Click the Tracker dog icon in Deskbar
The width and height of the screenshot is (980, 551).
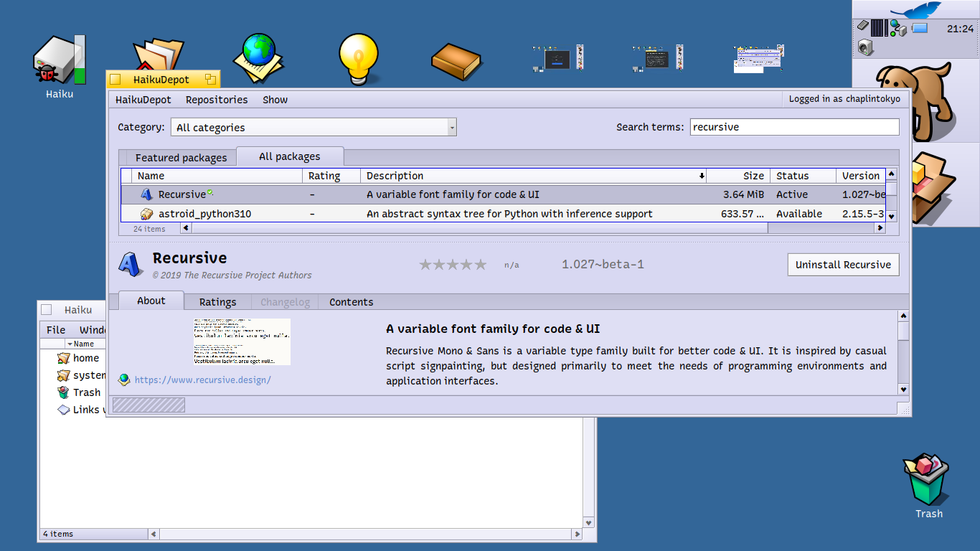[915, 99]
